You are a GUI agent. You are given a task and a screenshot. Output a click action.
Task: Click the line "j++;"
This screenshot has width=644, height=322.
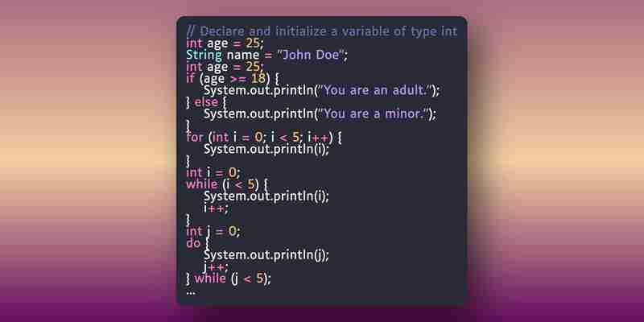pyautogui.click(x=216, y=267)
